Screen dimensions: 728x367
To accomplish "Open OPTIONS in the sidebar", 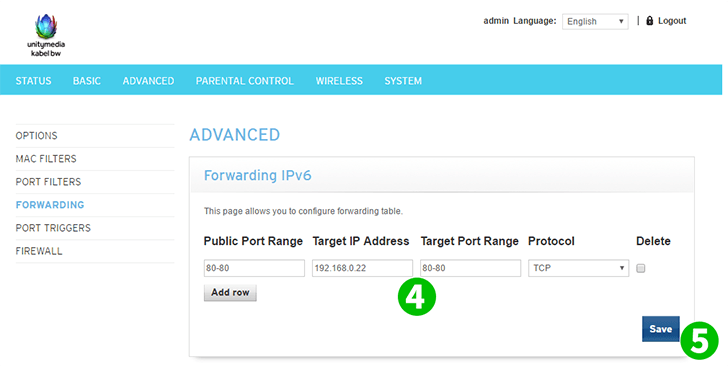I will (x=37, y=136).
